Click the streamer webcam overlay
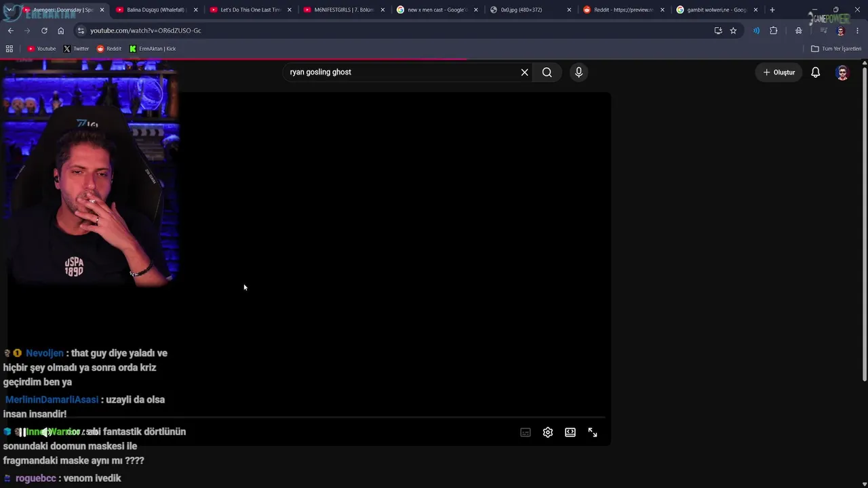868x488 pixels. click(90, 173)
